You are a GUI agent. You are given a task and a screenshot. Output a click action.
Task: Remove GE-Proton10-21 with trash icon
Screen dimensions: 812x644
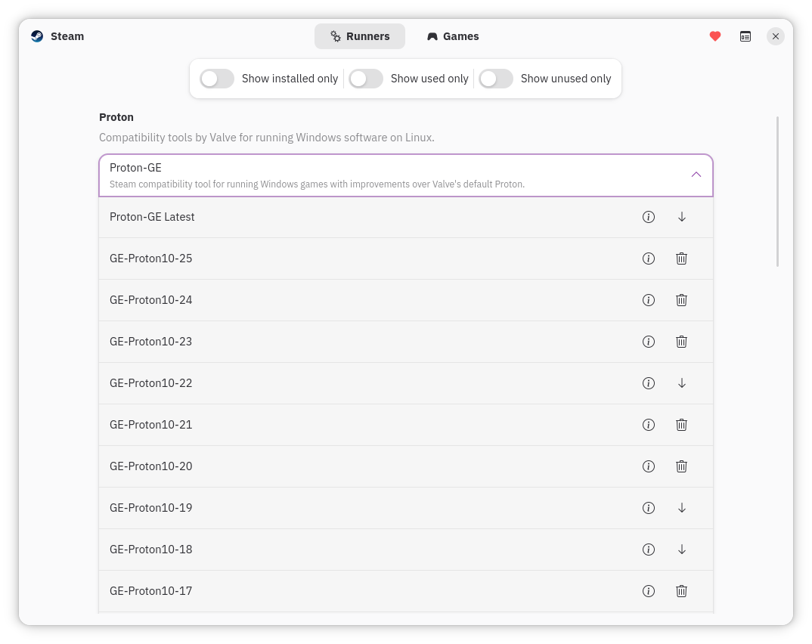pos(681,425)
